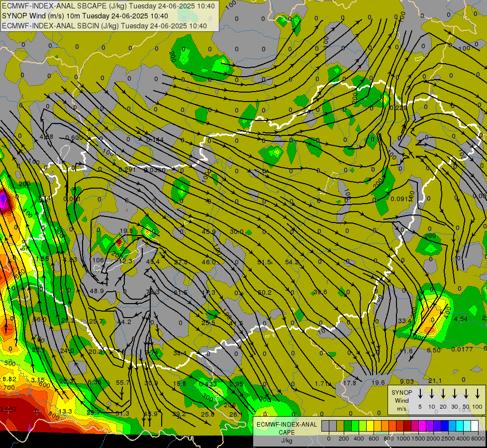Click the map value 0.433
The width and height of the screenshot is (487, 448).
pos(208,384)
